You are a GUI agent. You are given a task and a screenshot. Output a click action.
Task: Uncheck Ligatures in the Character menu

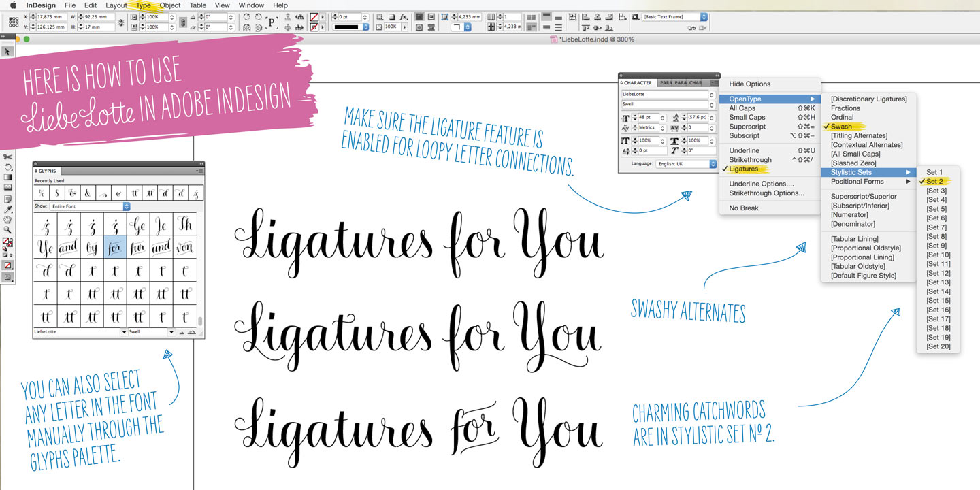pos(743,169)
